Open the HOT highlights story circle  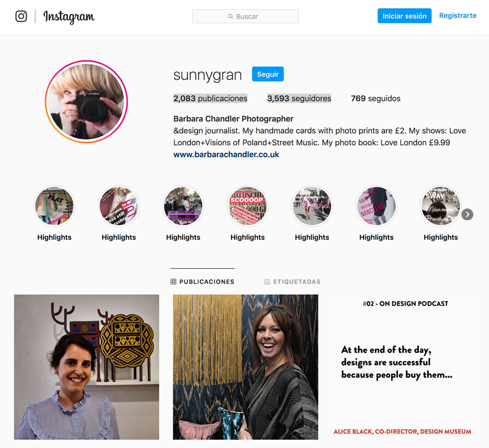tap(118, 206)
